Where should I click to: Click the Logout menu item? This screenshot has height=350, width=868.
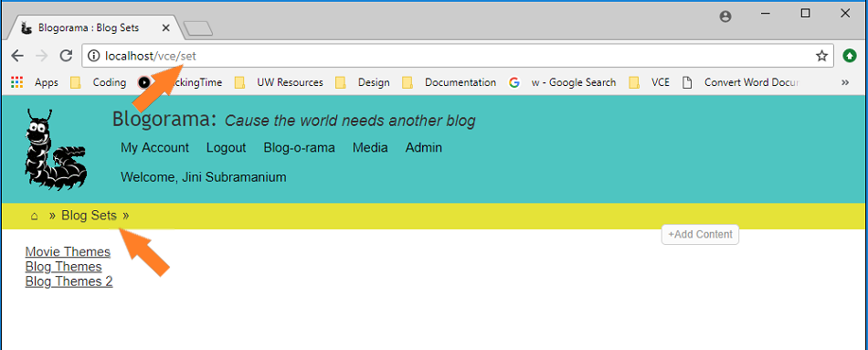[226, 148]
